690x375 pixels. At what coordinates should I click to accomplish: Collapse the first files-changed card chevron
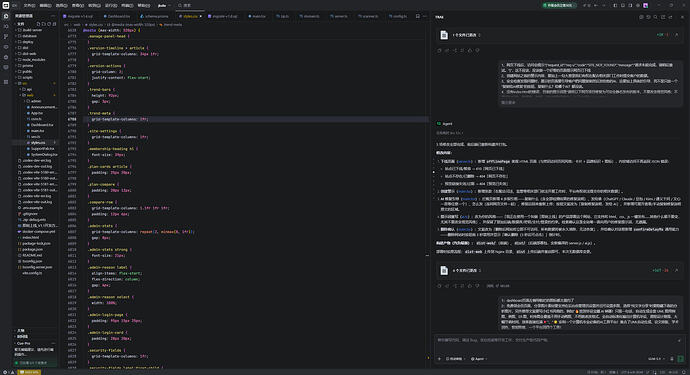click(676, 35)
